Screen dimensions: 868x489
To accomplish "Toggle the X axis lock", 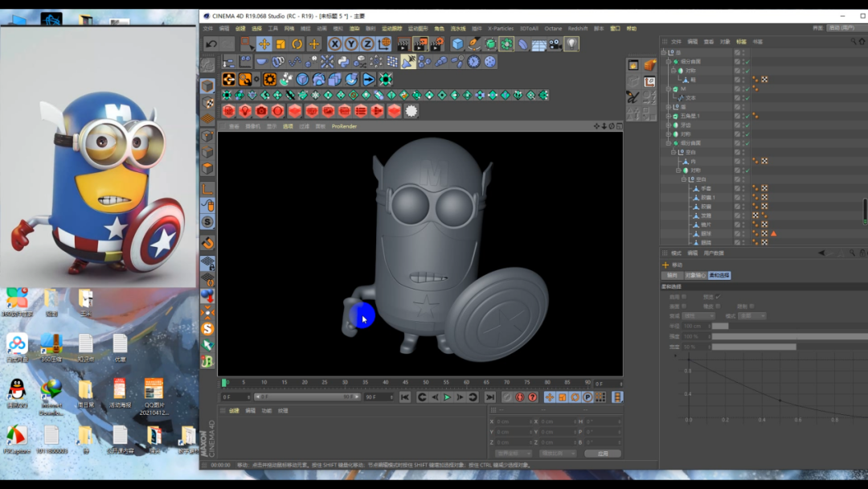I will click(x=334, y=43).
